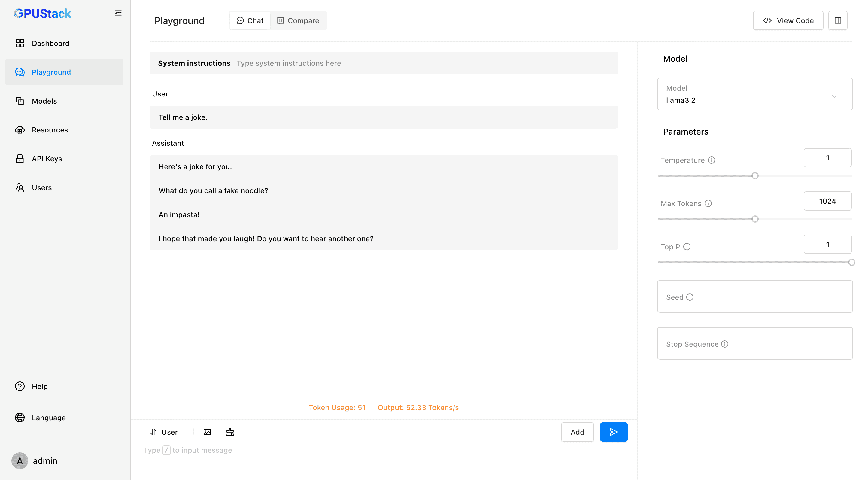Click the Playground chat icon

20,72
